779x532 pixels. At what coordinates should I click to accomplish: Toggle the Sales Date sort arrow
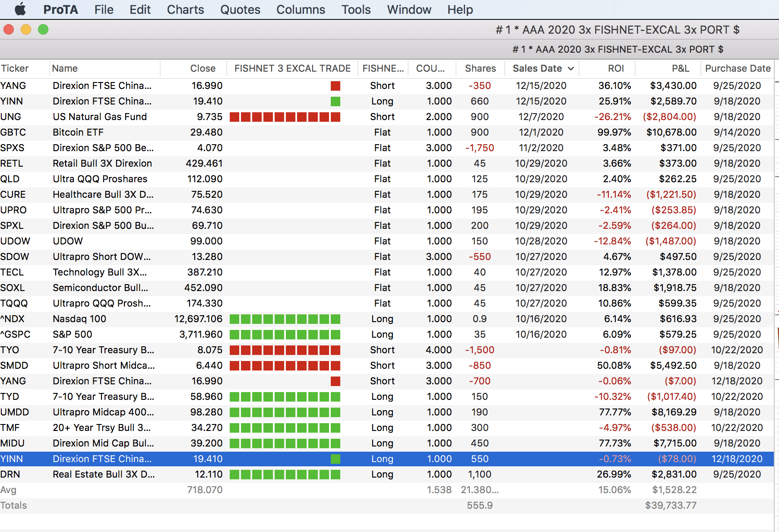click(x=571, y=69)
